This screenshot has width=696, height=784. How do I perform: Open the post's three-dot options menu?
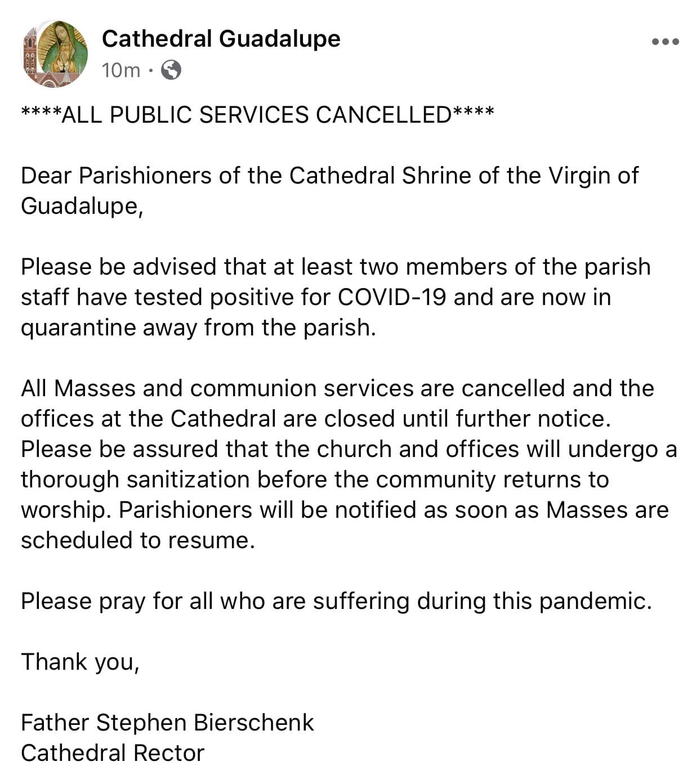pos(665,42)
